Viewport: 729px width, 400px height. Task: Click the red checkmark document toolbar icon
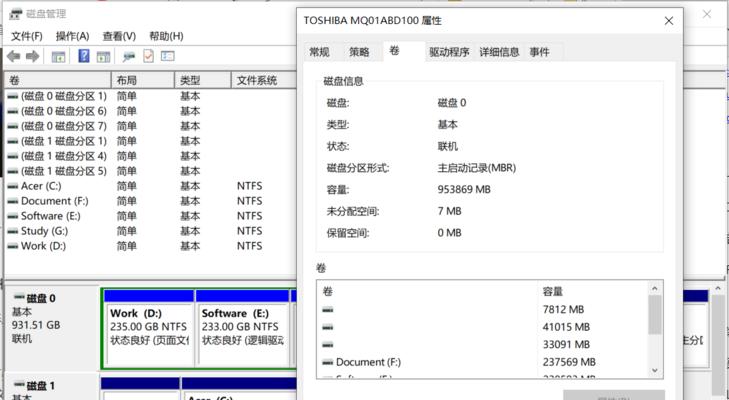tap(148, 56)
